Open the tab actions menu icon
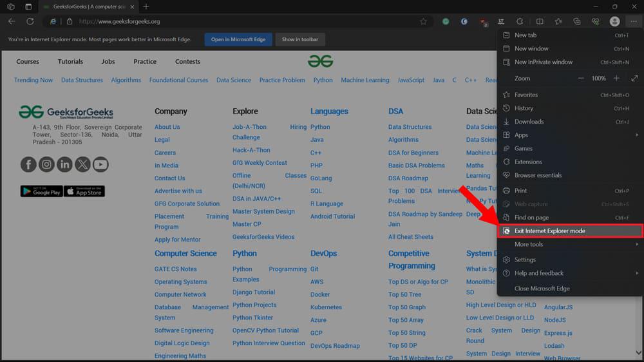The image size is (644, 362). tap(28, 6)
